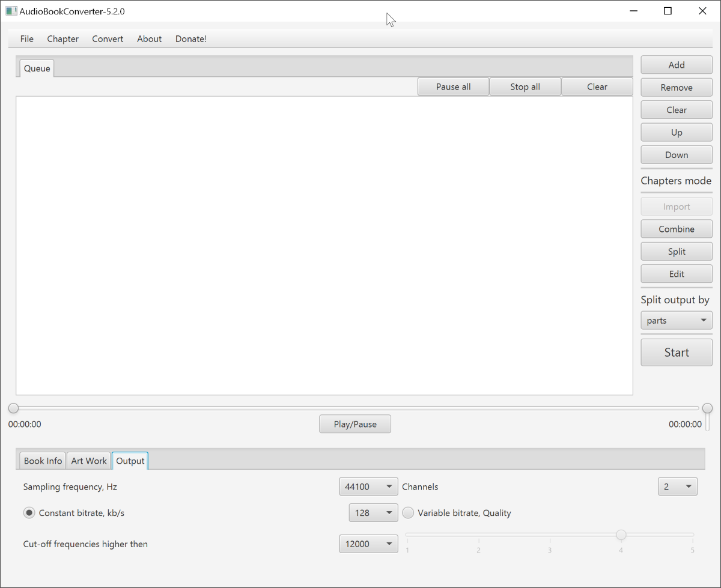
Task: Open the Sampling frequency 44100 dropdown
Action: (x=368, y=487)
